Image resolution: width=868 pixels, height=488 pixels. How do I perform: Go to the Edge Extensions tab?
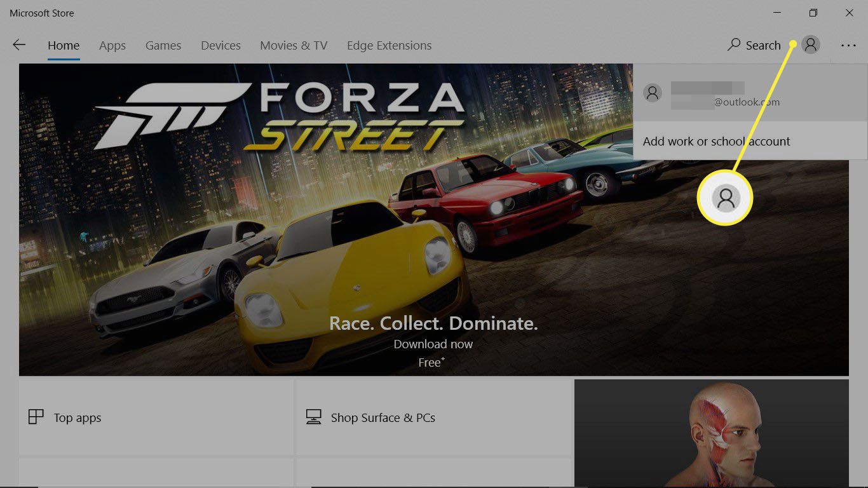click(389, 46)
